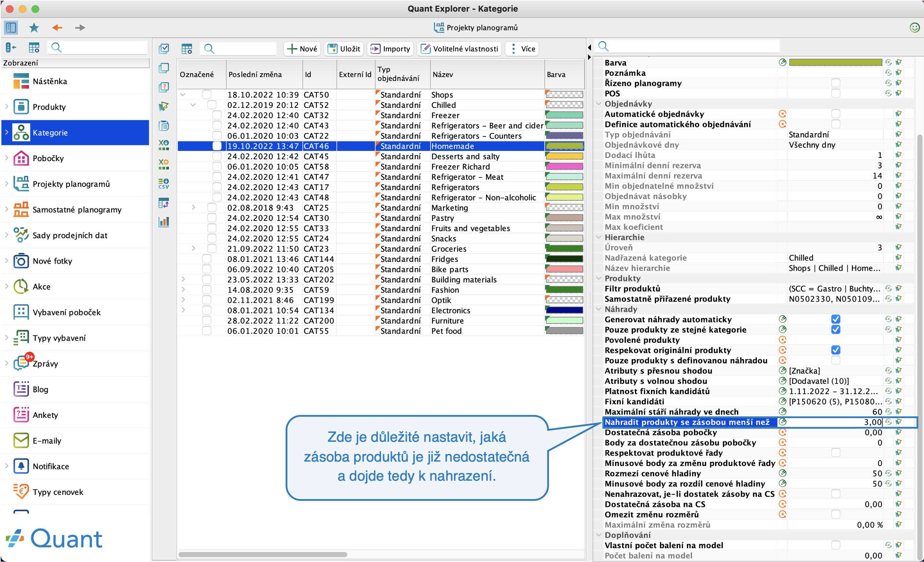Open E-maily section
The width and height of the screenshot is (924, 562).
click(75, 441)
